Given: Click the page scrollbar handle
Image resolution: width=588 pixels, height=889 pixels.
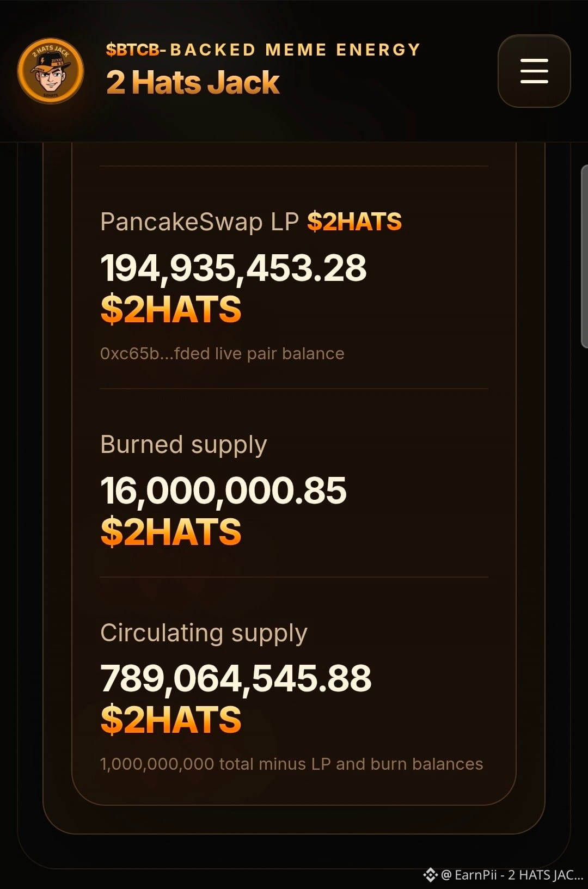Looking at the screenshot, I should point(585,256).
